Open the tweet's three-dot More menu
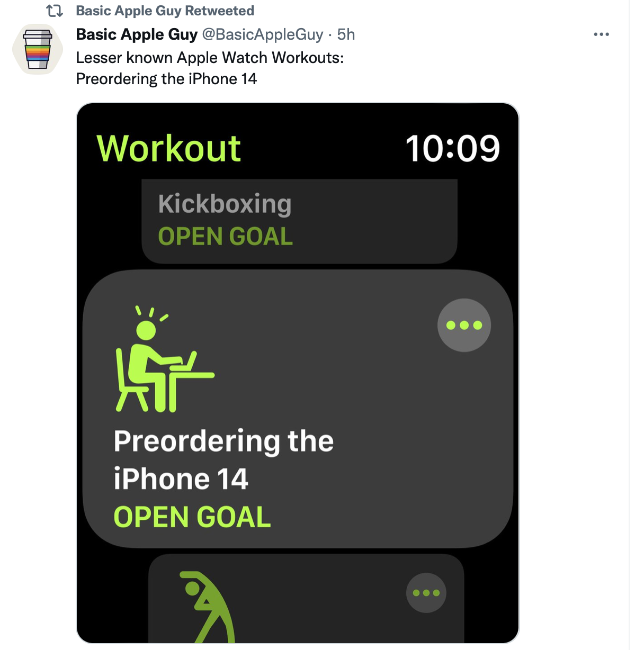 [x=601, y=34]
